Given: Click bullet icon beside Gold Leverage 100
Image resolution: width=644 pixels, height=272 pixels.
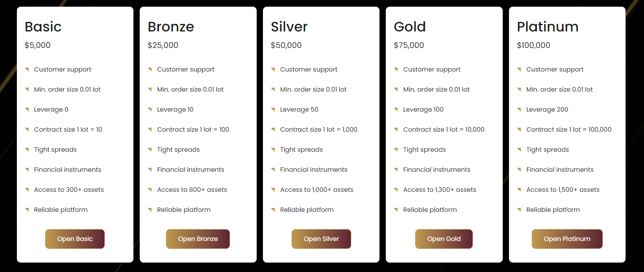Looking at the screenshot, I should pos(396,110).
